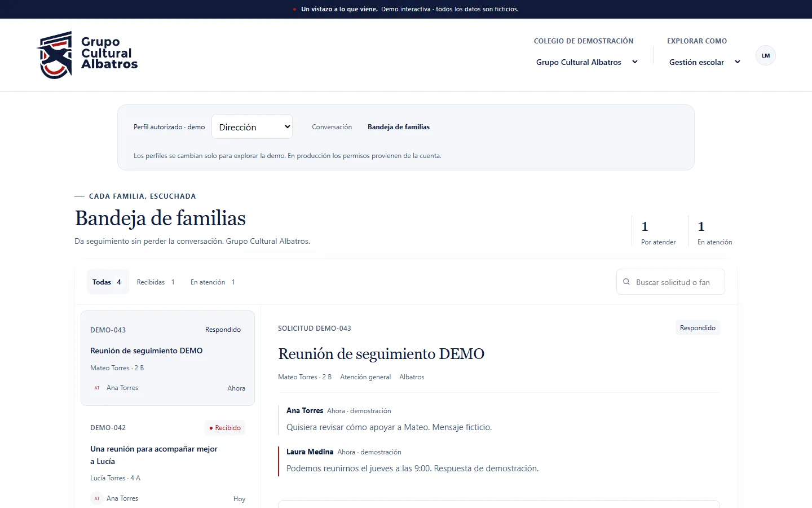This screenshot has height=508, width=812.
Task: Click the Atención general tag
Action: pos(365,377)
